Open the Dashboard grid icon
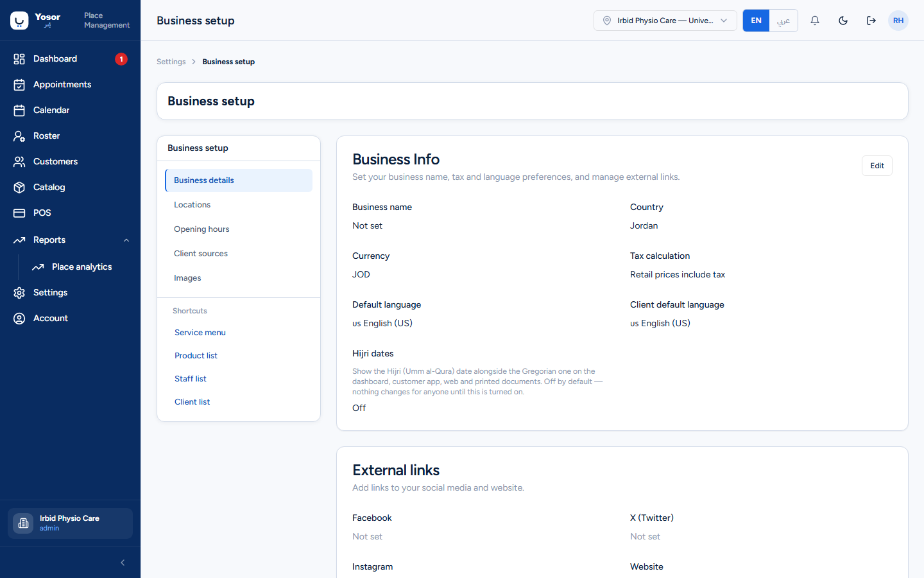The width and height of the screenshot is (924, 578). (19, 59)
